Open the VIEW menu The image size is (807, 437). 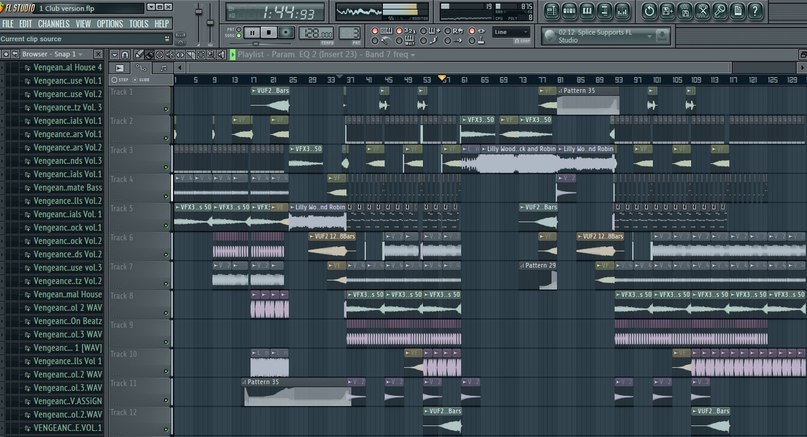[x=83, y=24]
